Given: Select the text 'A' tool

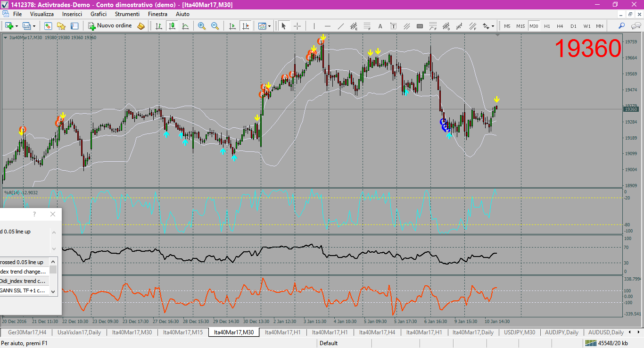Looking at the screenshot, I should tap(380, 26).
